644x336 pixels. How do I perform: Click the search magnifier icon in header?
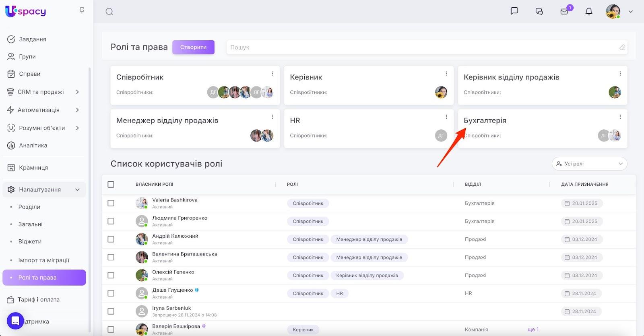coord(109,12)
